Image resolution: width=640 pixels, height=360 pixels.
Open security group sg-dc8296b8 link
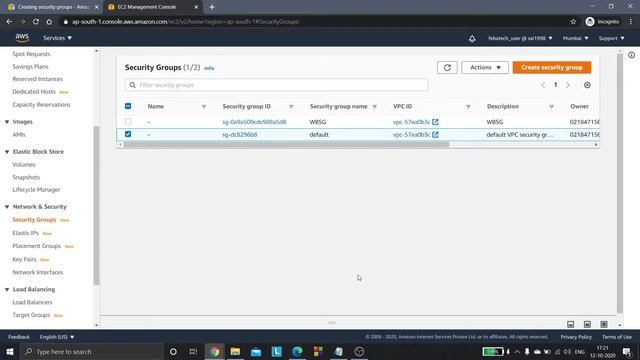coord(240,134)
